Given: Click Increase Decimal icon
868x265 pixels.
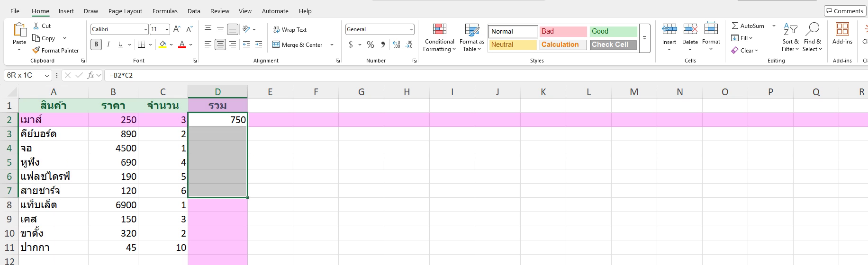Looking at the screenshot, I should pos(397,44).
